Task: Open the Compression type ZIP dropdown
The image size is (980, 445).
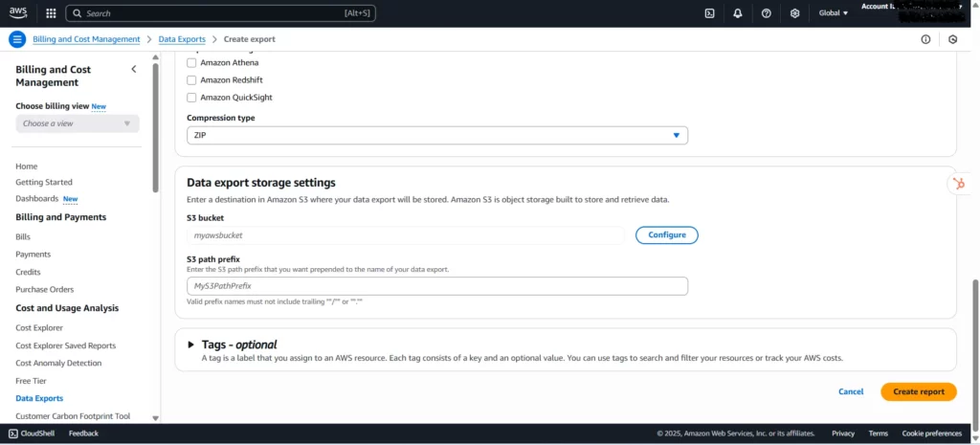Action: point(436,136)
